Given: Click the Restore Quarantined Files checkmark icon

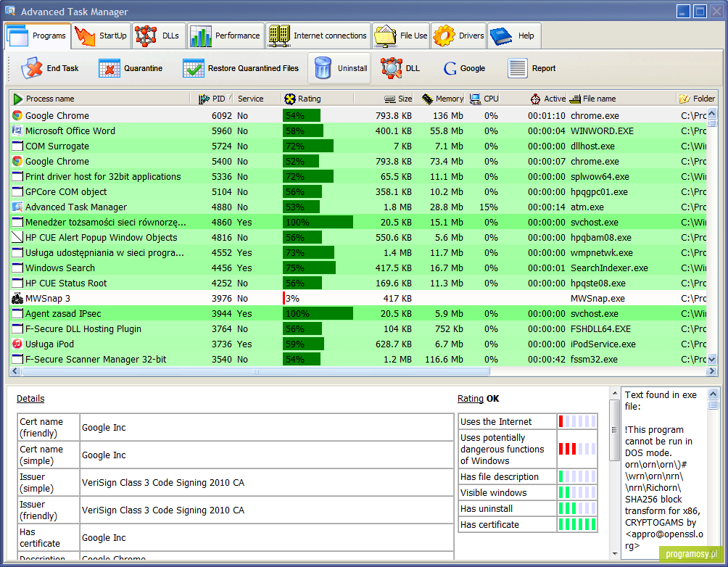Looking at the screenshot, I should tap(193, 68).
